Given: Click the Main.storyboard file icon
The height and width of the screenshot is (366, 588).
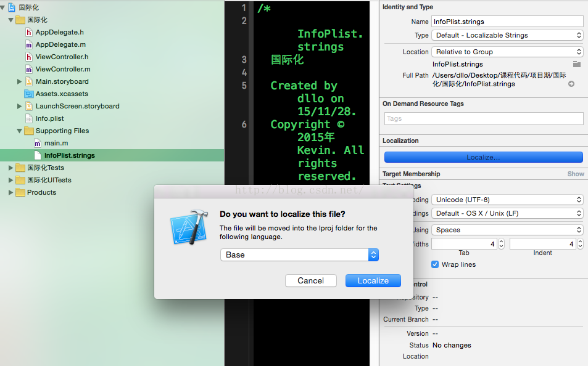Looking at the screenshot, I should click(x=29, y=82).
